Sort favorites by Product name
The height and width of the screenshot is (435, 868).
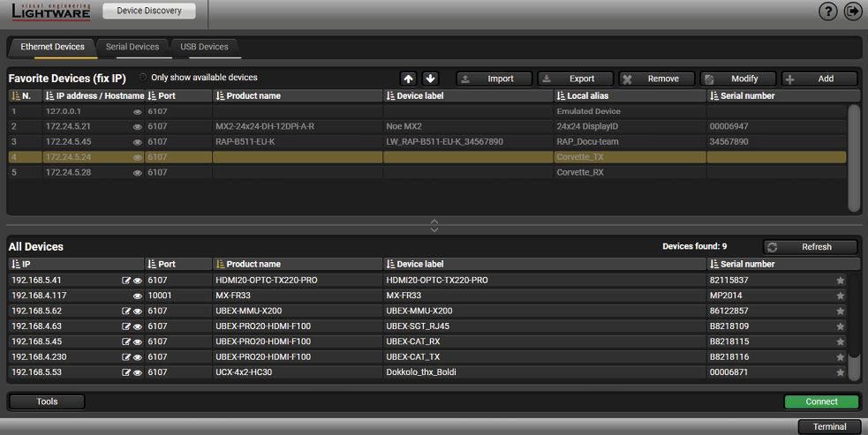(x=298, y=96)
